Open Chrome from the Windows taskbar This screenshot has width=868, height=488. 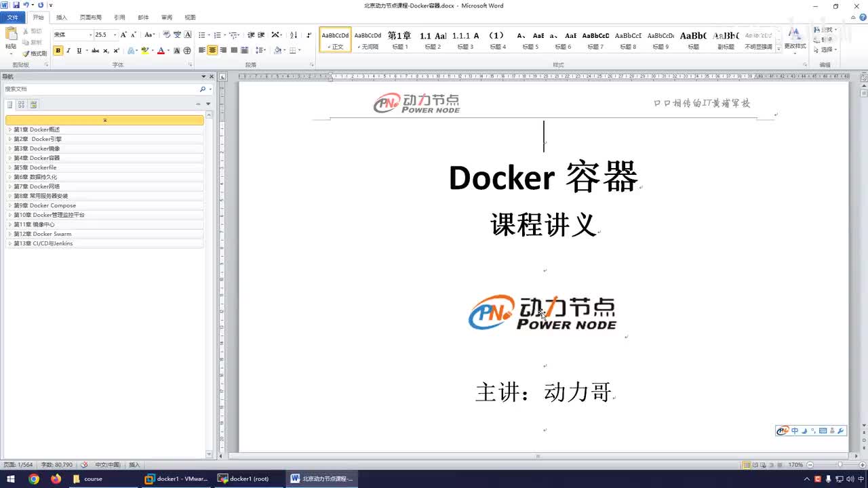[x=34, y=479]
